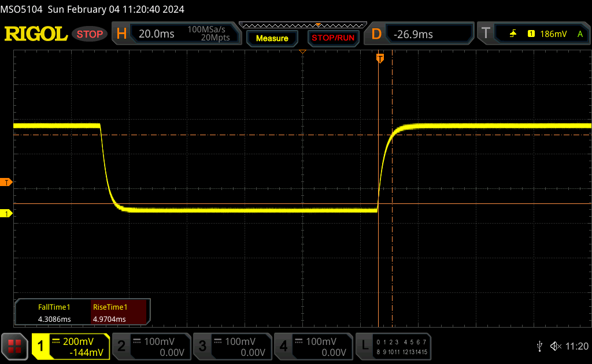592x364 pixels.
Task: Click the waveform memory position bar
Action: point(302,25)
